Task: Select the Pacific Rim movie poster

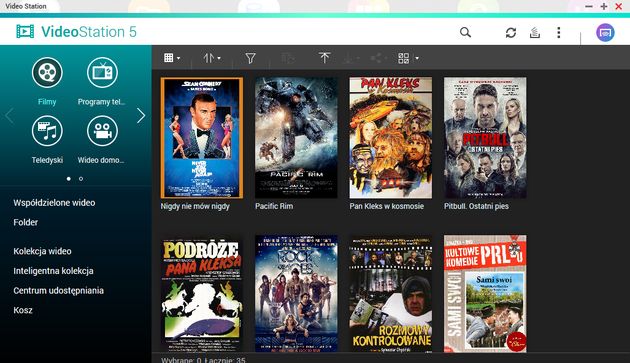Action: (x=296, y=138)
